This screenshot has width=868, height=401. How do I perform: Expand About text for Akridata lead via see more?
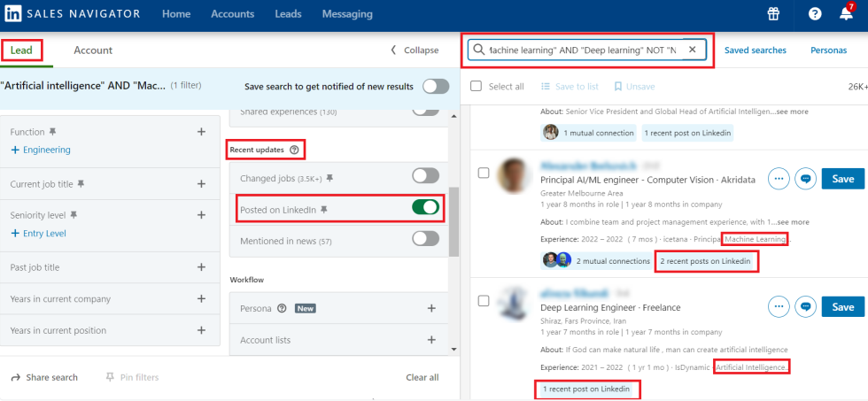pyautogui.click(x=792, y=222)
